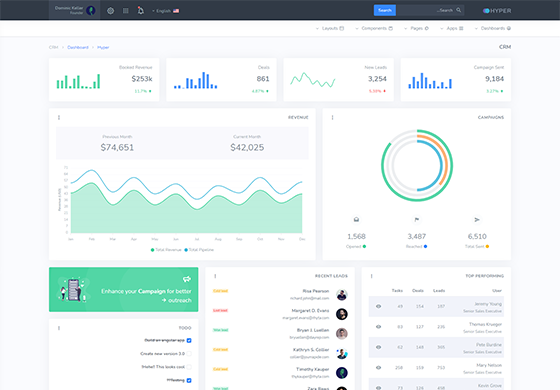Click the Previous Month $74,651 value
560x390 pixels.
click(117, 148)
